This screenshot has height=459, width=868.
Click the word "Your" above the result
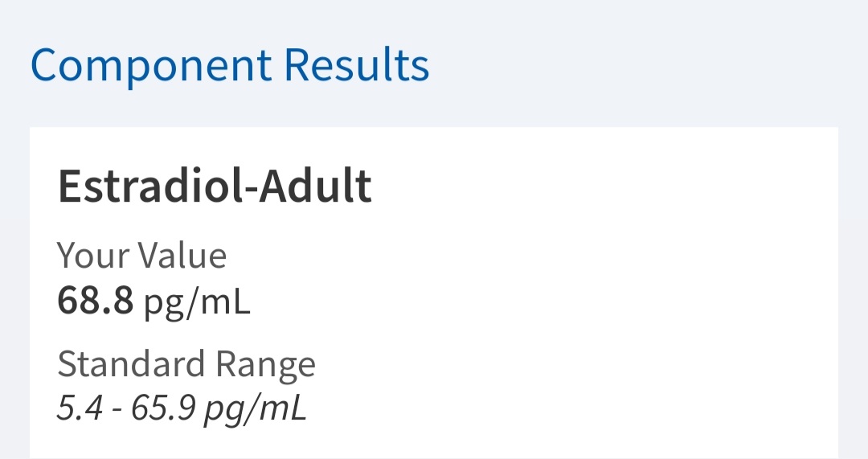[x=93, y=256]
